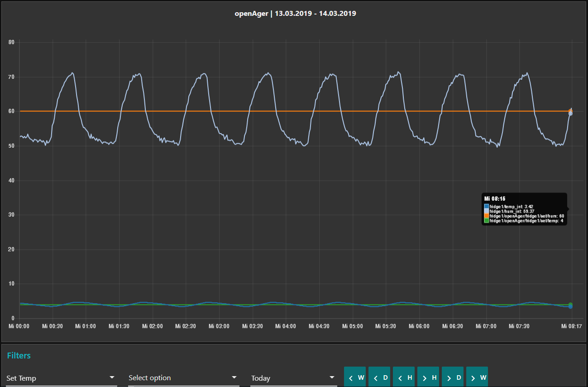The image size is (588, 387).
Task: Open the 'Select option' dropdown
Action: pyautogui.click(x=184, y=378)
